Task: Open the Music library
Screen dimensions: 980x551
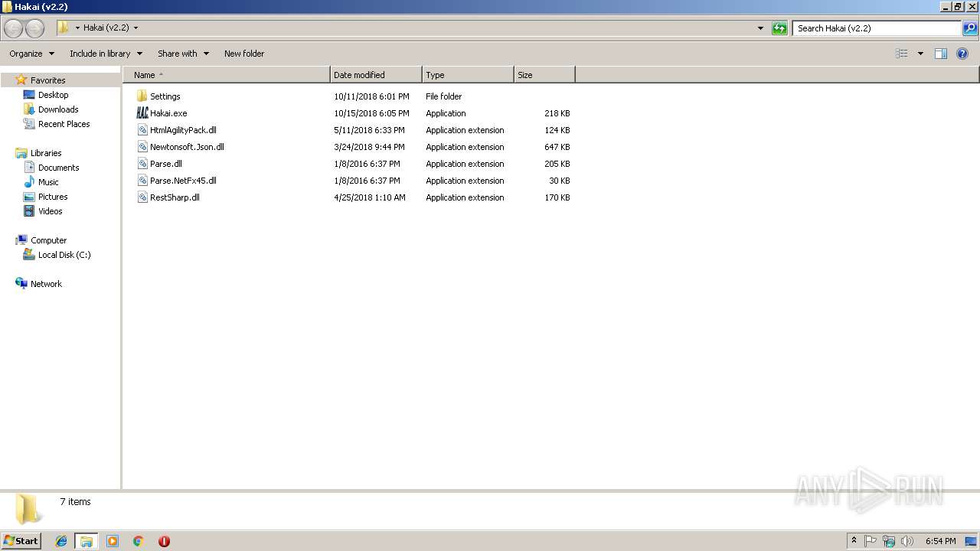Action: pyautogui.click(x=48, y=182)
